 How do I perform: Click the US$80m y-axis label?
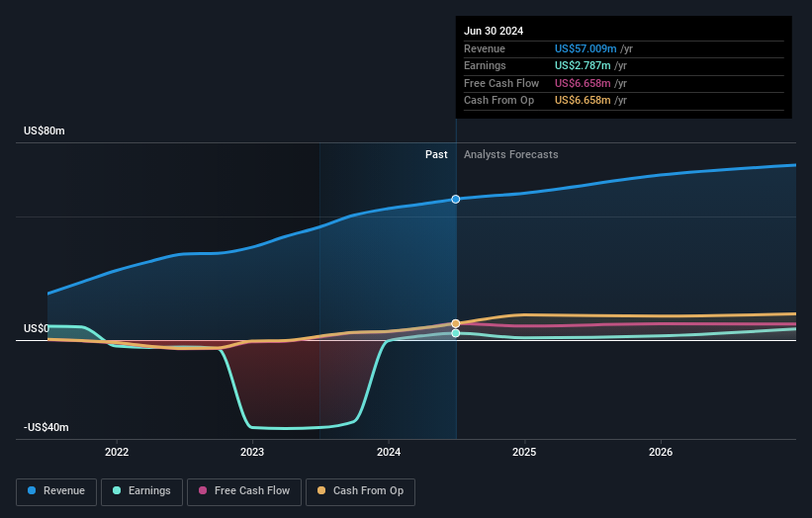(45, 130)
